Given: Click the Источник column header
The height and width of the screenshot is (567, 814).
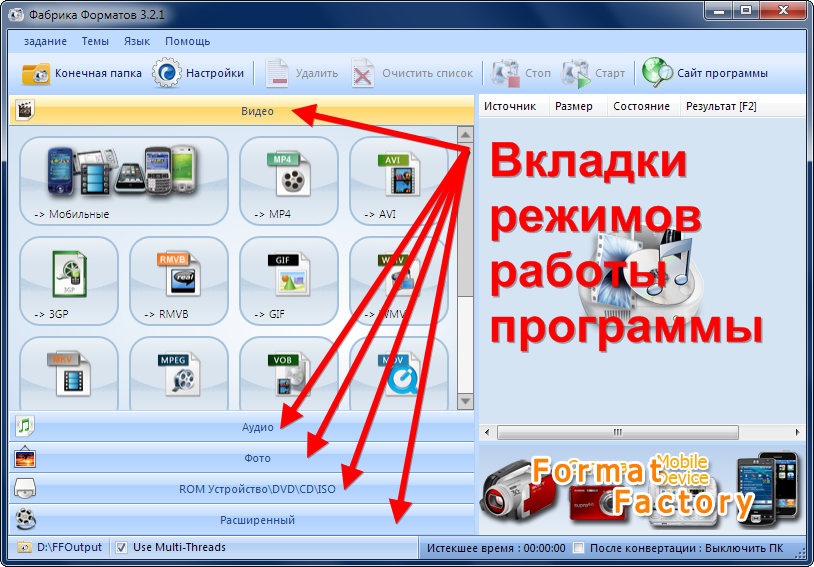Looking at the screenshot, I should [513, 106].
